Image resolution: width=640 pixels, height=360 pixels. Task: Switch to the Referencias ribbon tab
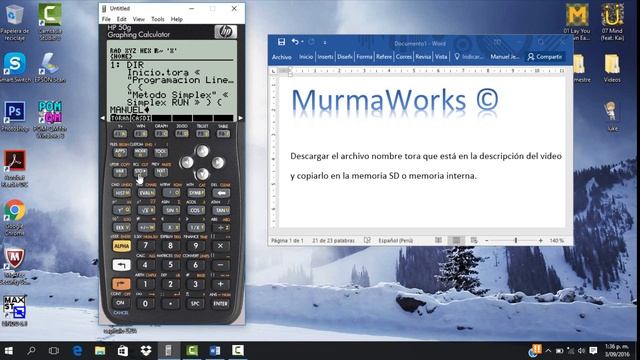(384, 57)
